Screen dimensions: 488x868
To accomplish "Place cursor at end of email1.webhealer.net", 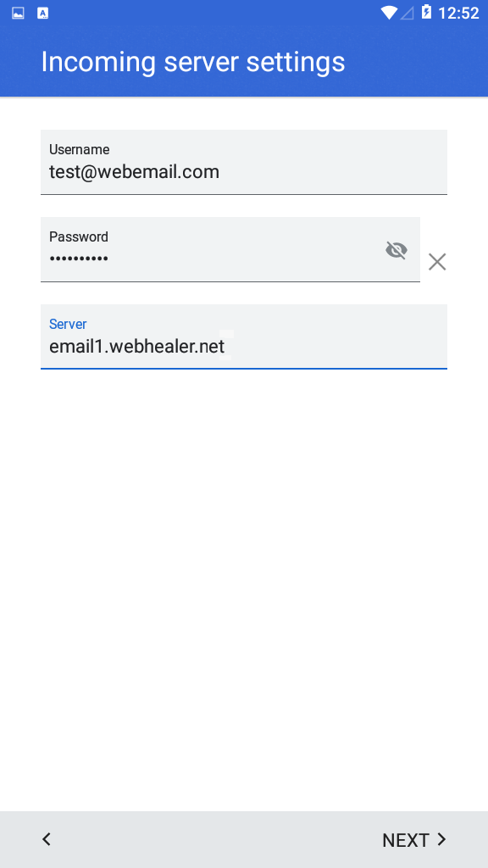I will [225, 347].
